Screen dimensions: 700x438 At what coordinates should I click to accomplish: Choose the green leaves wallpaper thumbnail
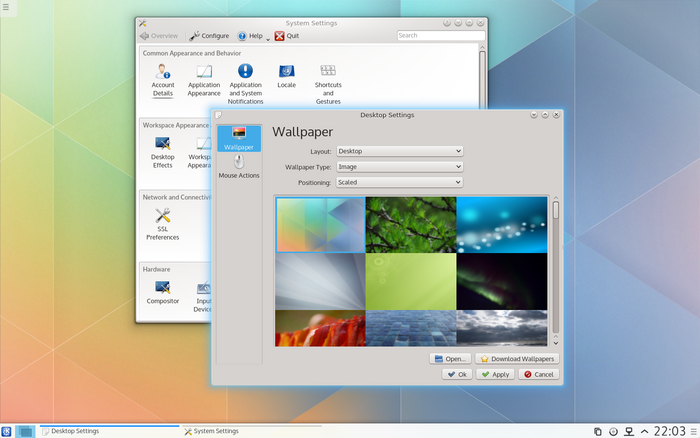(x=410, y=223)
